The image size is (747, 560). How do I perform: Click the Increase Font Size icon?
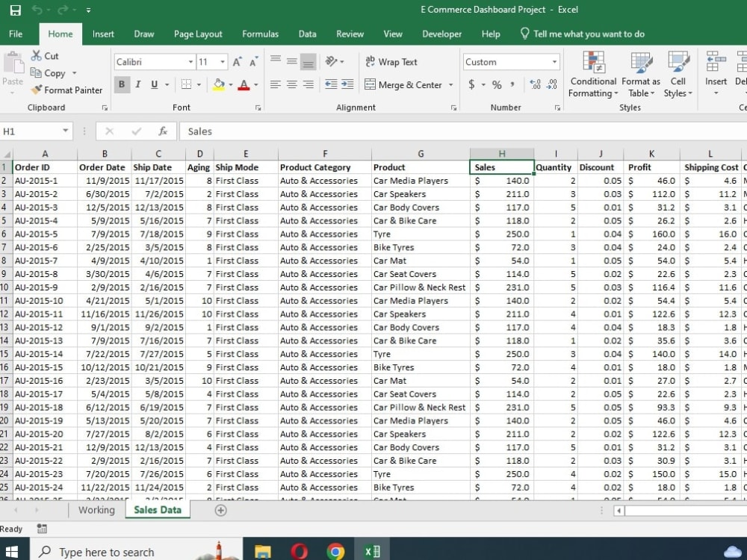(x=237, y=63)
